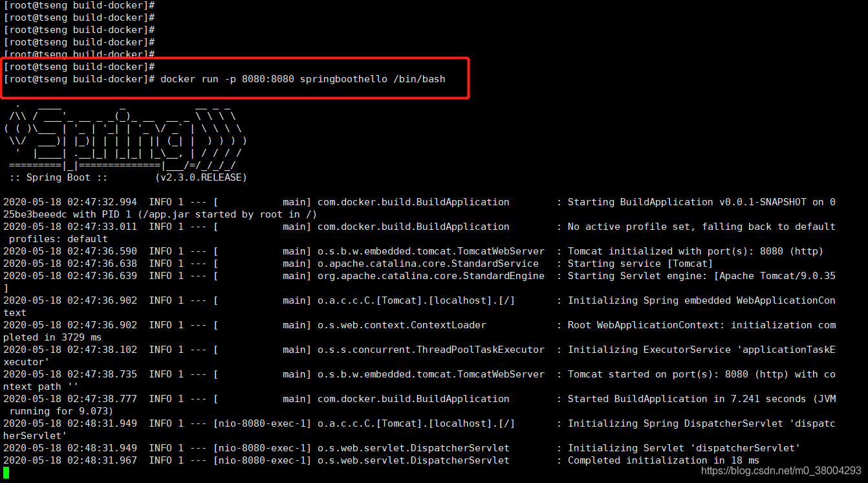Click the docker run command text

[x=303, y=79]
